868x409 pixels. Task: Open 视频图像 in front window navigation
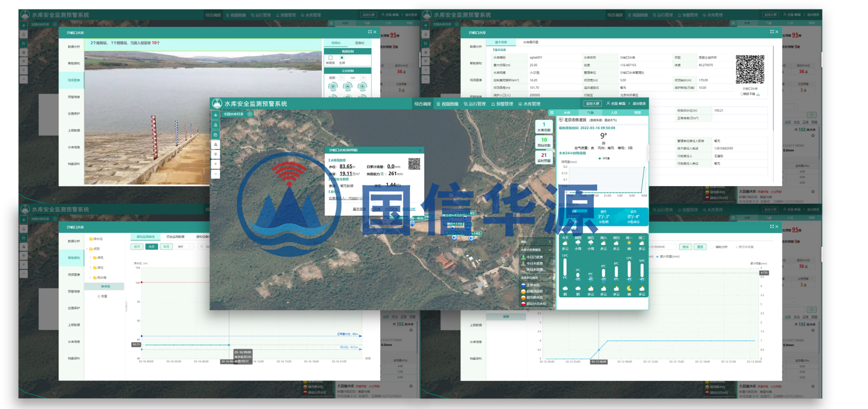(447, 104)
